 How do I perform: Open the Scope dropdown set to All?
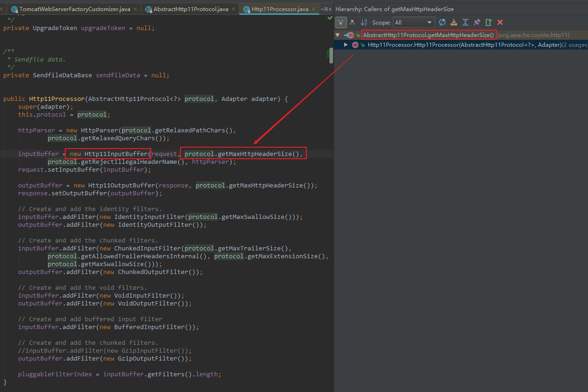[414, 22]
